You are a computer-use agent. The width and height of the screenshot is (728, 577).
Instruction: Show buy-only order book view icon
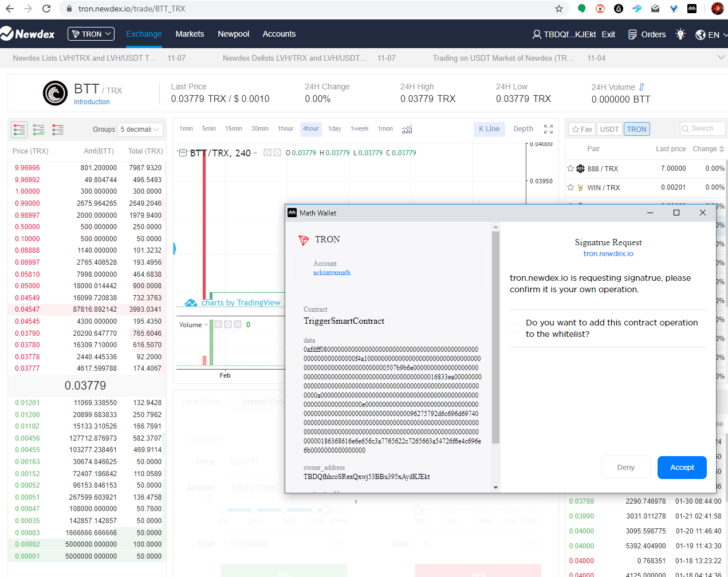coord(39,129)
